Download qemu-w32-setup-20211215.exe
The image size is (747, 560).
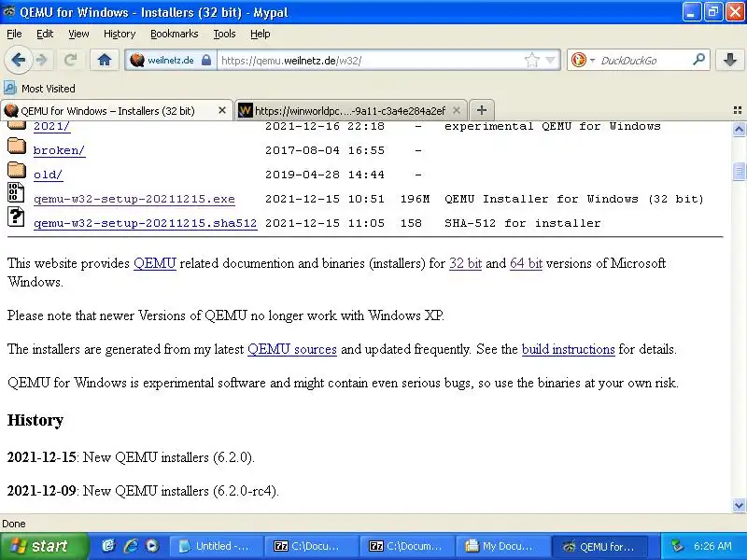(x=134, y=199)
